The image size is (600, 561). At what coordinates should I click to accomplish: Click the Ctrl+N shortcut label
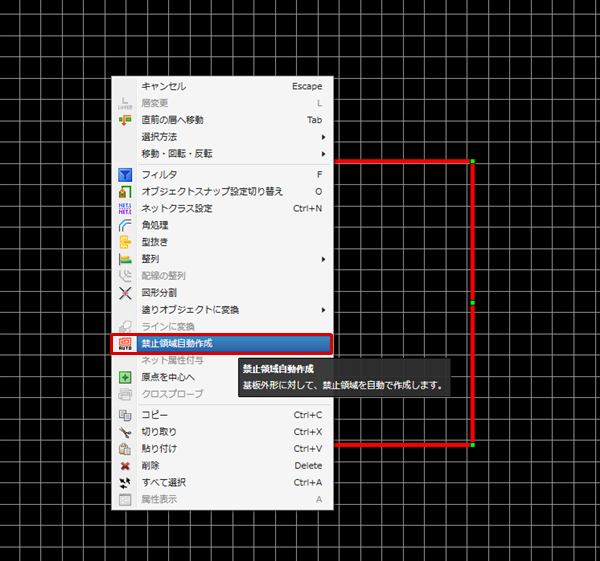pyautogui.click(x=307, y=209)
